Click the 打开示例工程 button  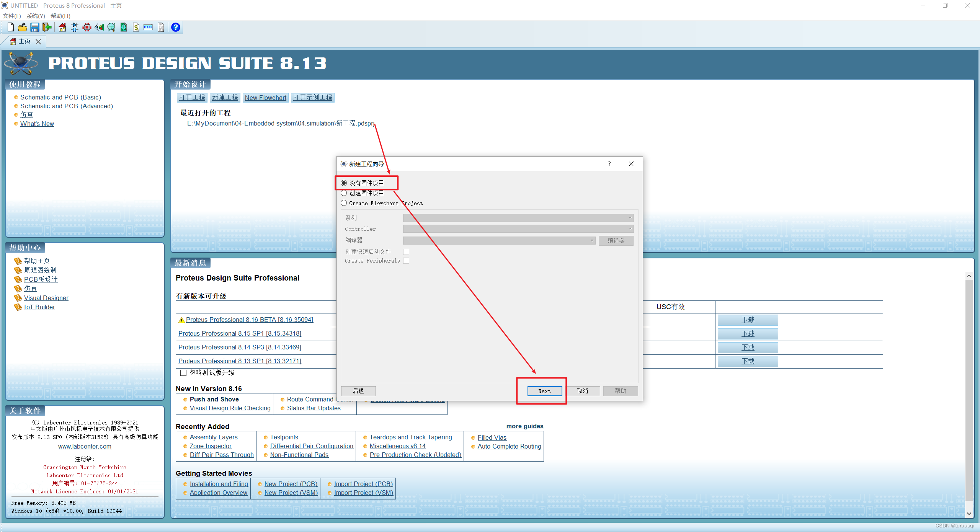pos(313,98)
